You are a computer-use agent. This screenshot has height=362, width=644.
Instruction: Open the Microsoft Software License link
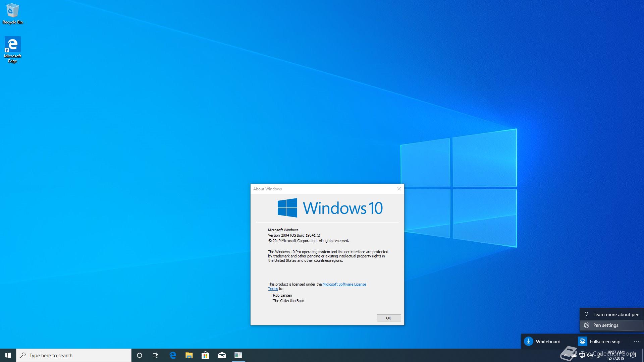[344, 284]
